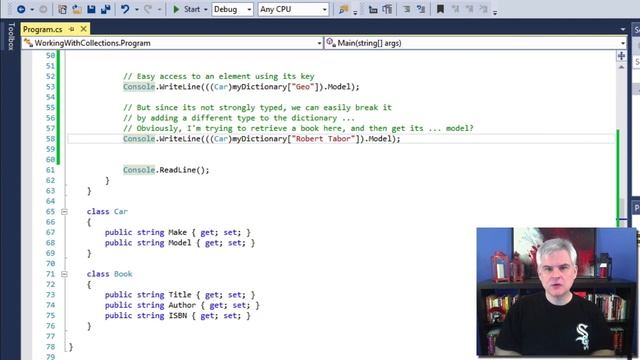640x360 pixels.
Task: Click the editor split window plus icon
Action: coord(621,56)
